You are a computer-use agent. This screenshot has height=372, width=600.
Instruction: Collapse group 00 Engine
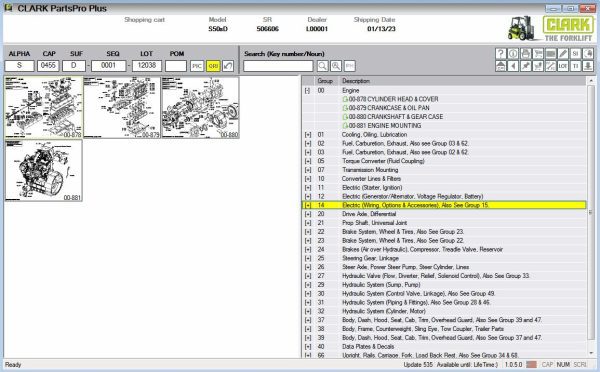point(307,91)
